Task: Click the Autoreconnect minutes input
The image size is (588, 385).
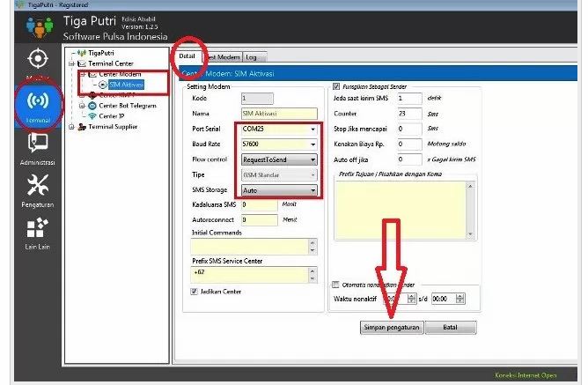Action: point(260,220)
